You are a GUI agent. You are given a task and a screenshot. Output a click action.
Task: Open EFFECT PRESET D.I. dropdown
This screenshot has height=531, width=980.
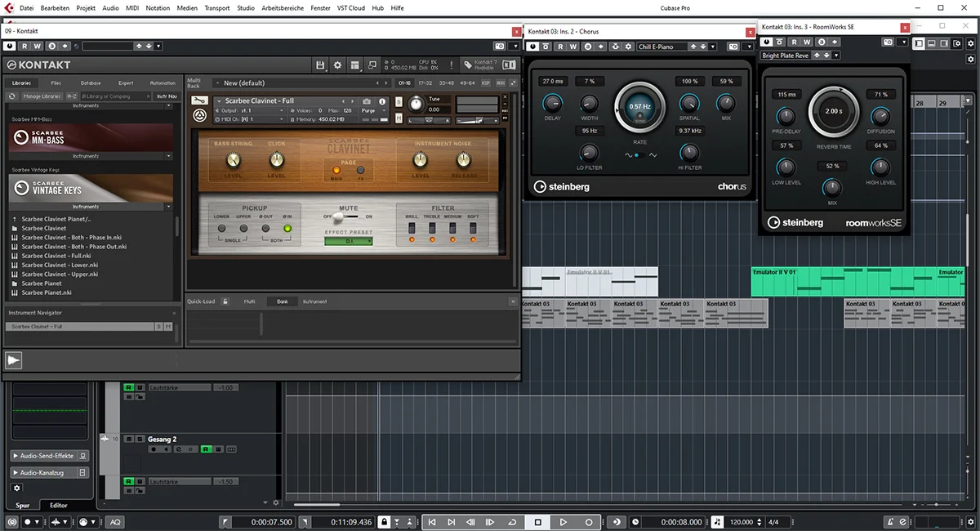click(x=348, y=241)
